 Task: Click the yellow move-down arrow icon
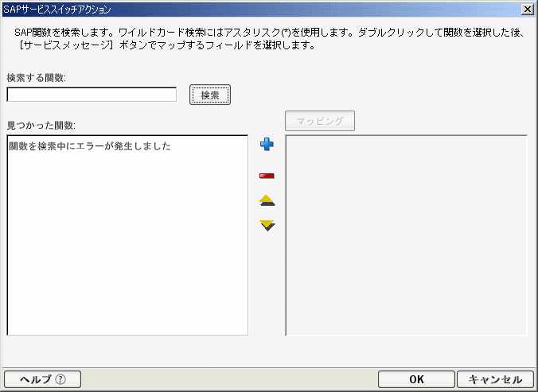click(267, 226)
